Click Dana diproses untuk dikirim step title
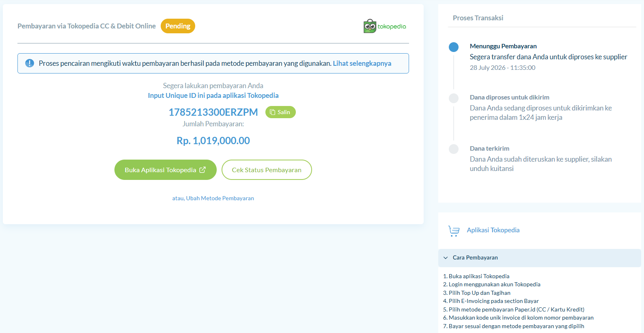644x333 pixels. [x=509, y=97]
